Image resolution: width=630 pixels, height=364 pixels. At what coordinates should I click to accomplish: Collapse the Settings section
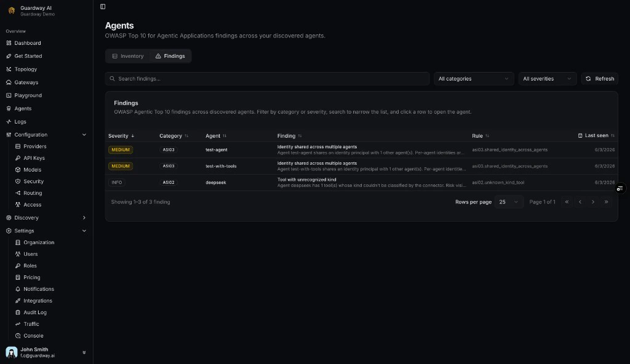coord(84,231)
